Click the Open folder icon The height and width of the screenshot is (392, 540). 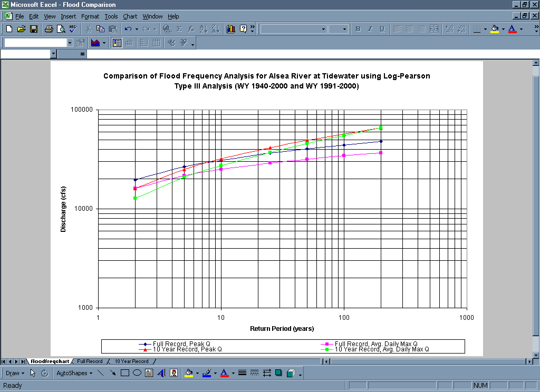pyautogui.click(x=22, y=29)
